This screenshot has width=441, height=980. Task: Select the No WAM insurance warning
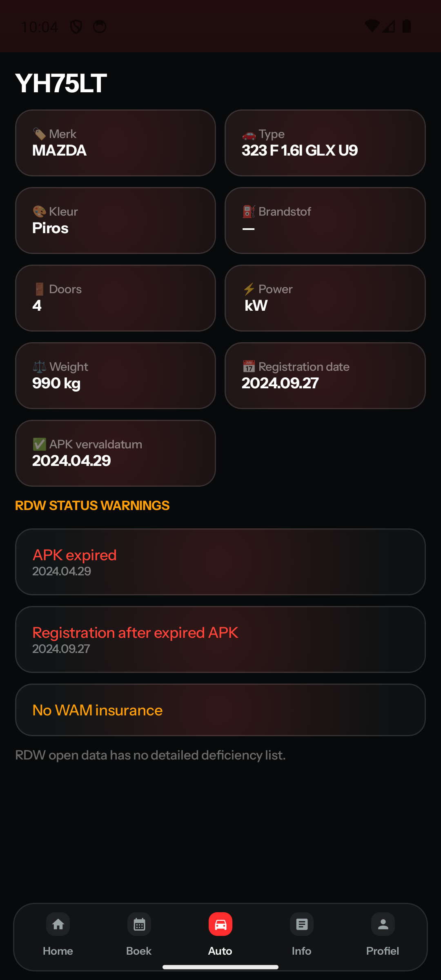click(220, 710)
